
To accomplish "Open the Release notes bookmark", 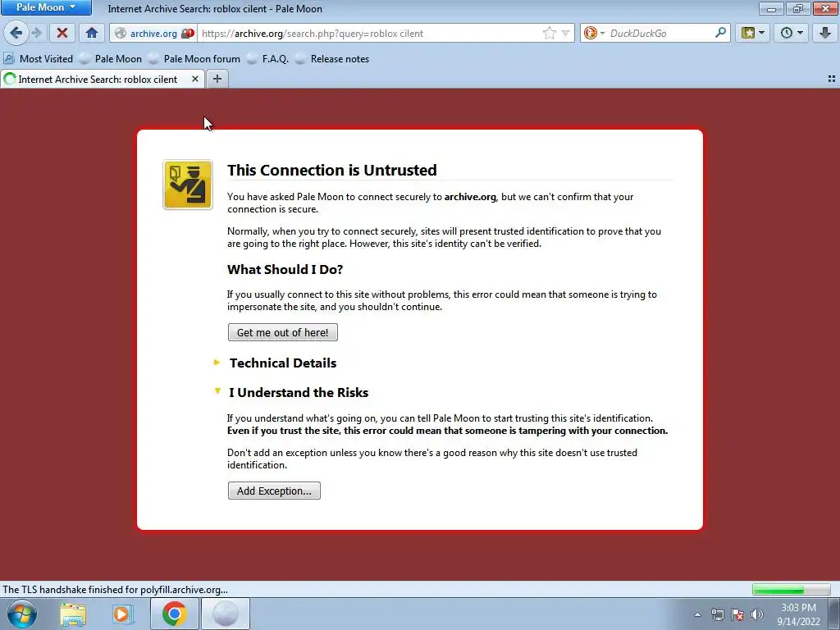I will [333, 59].
